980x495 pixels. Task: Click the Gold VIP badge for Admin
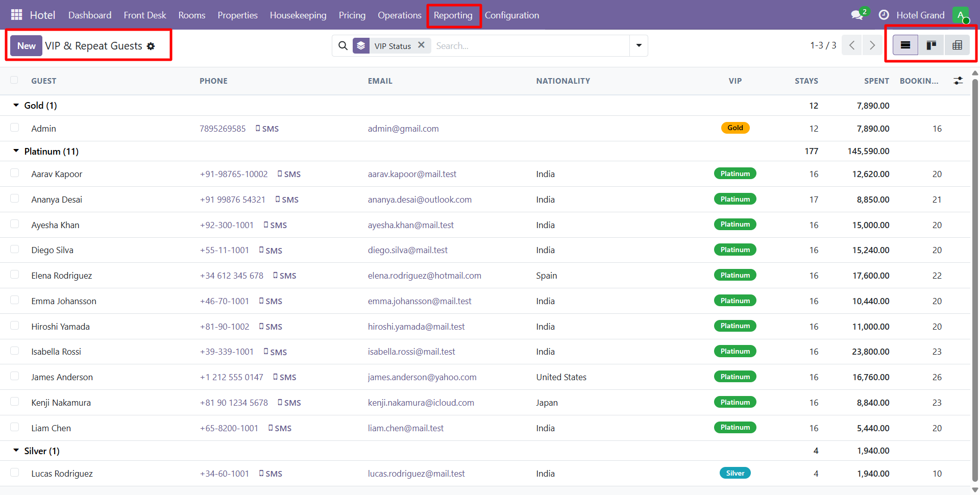click(x=735, y=128)
